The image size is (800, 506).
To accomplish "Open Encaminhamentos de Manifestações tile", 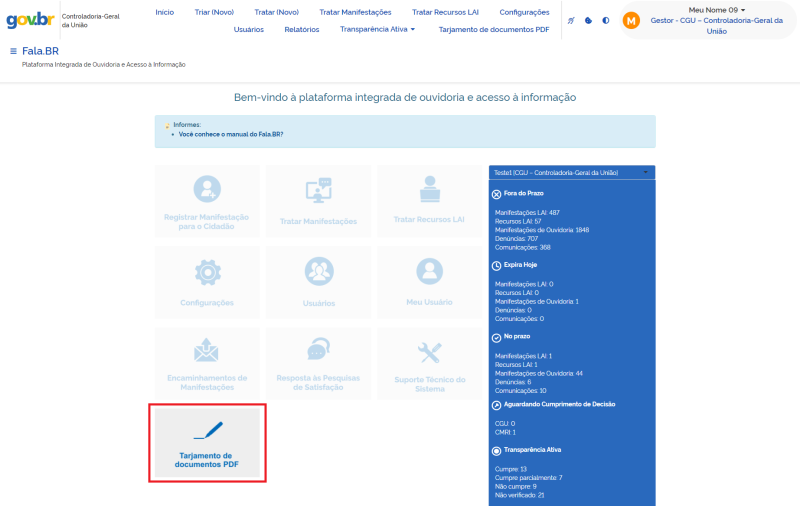I will (x=207, y=364).
